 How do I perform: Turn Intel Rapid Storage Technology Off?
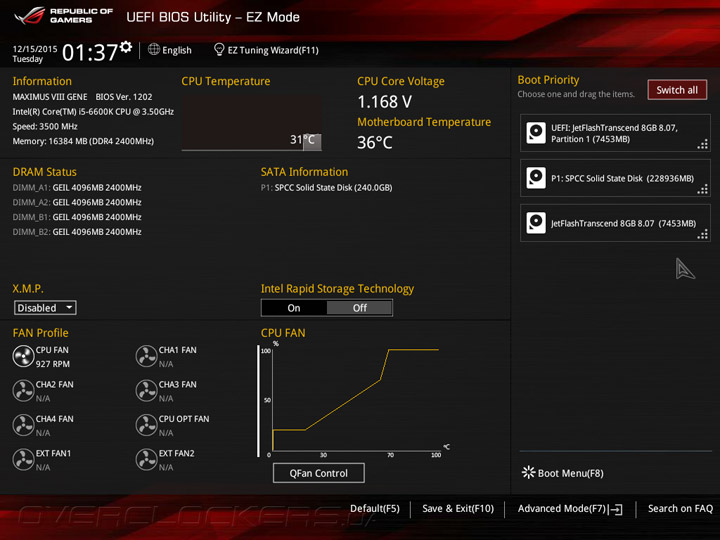(360, 308)
